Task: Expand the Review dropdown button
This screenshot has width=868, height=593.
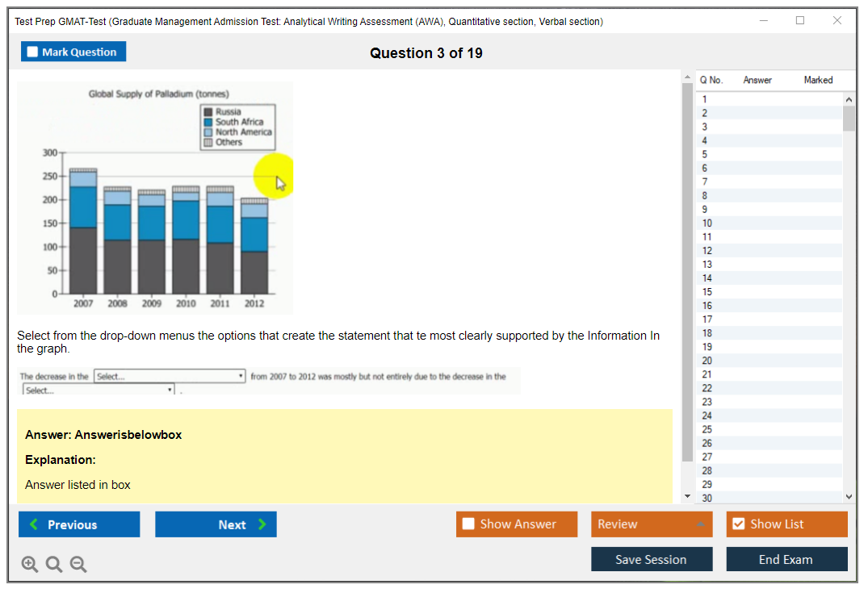Action: [x=651, y=524]
